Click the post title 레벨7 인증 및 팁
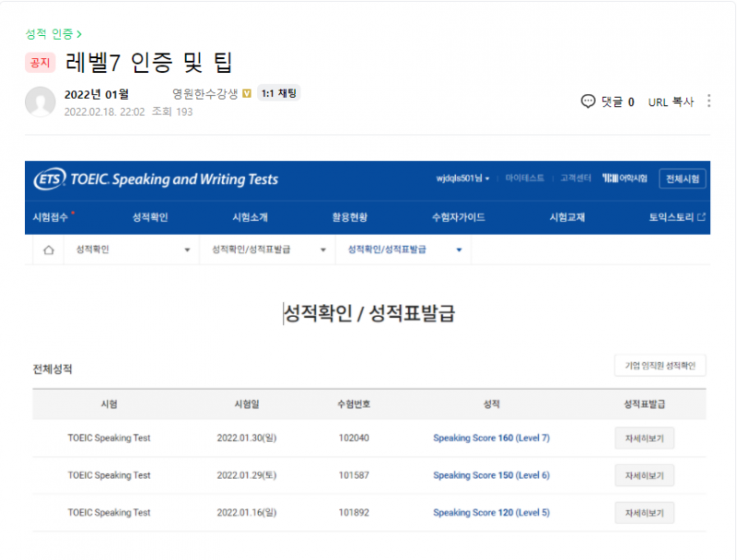737x560 pixels. (149, 62)
